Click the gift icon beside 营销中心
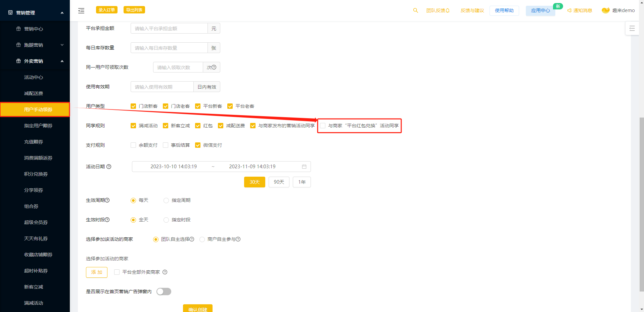Viewport: 644px width, 312px height. pos(18,29)
